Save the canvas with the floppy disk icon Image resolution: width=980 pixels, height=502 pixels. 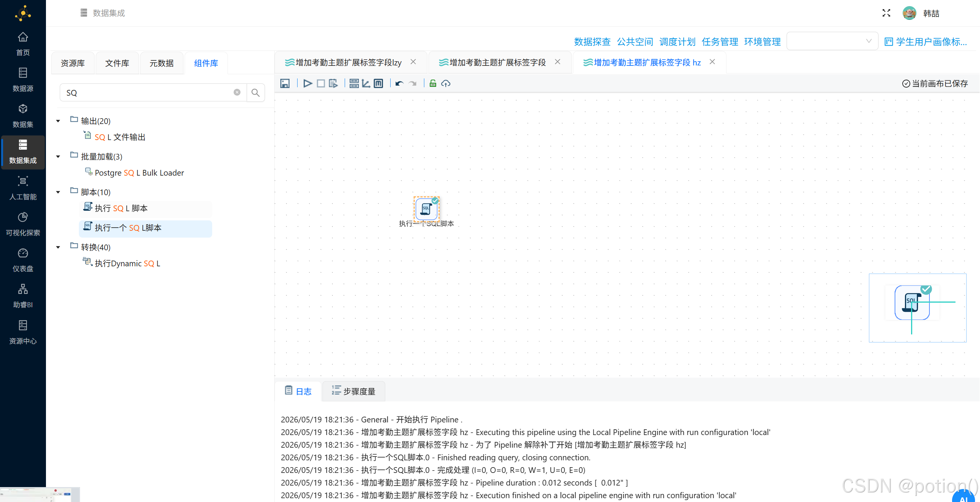click(x=285, y=83)
